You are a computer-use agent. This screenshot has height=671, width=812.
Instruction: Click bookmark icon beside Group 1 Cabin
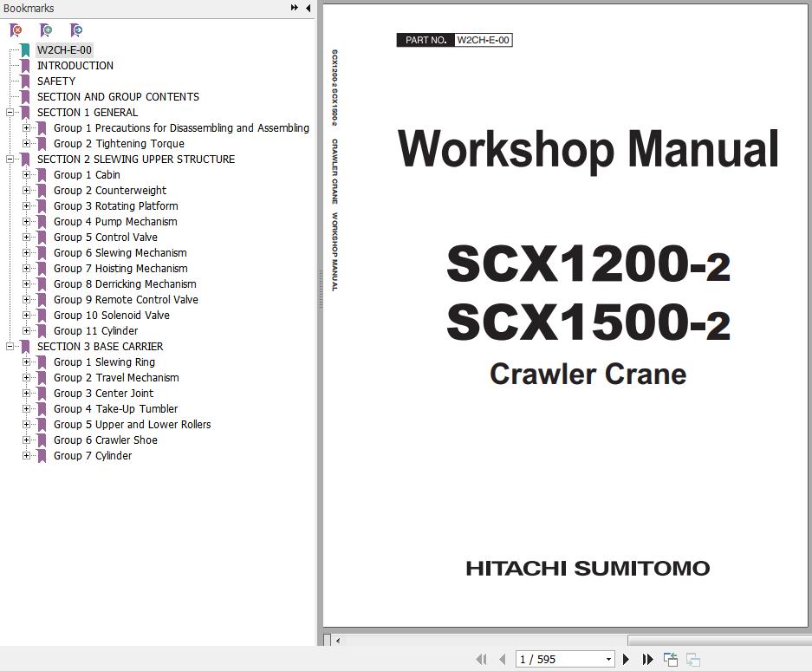coord(42,174)
